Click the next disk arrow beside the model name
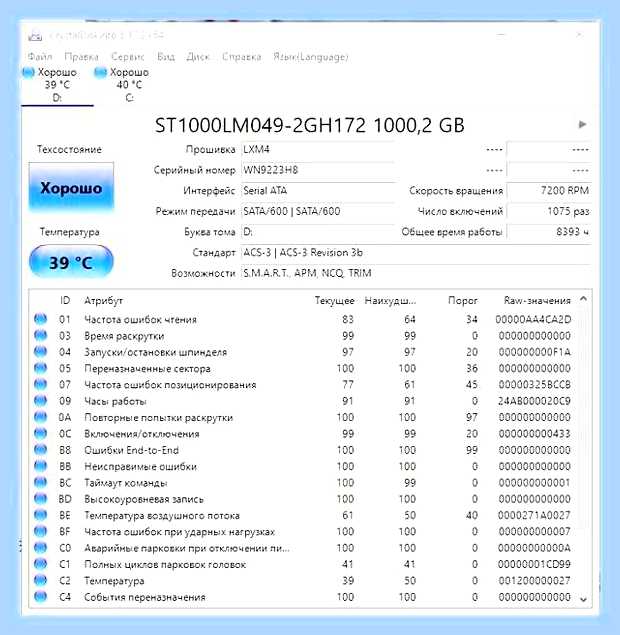This screenshot has height=635, width=620. click(x=582, y=124)
